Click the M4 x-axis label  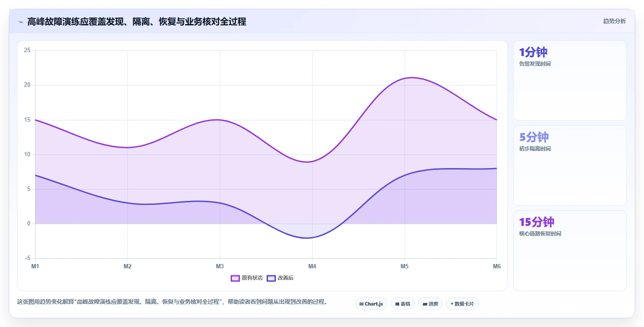(x=312, y=266)
